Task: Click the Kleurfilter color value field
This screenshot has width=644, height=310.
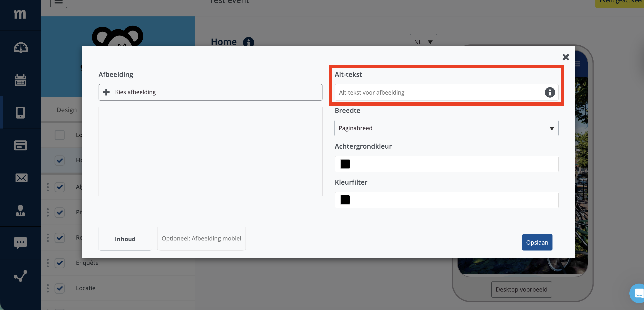Action: (447, 200)
